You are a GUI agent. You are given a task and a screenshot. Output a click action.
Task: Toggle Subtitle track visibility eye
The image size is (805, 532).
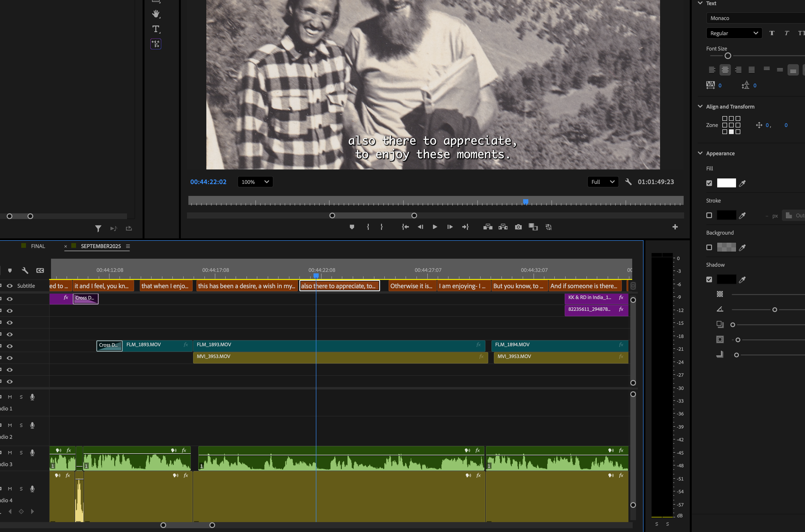10,286
